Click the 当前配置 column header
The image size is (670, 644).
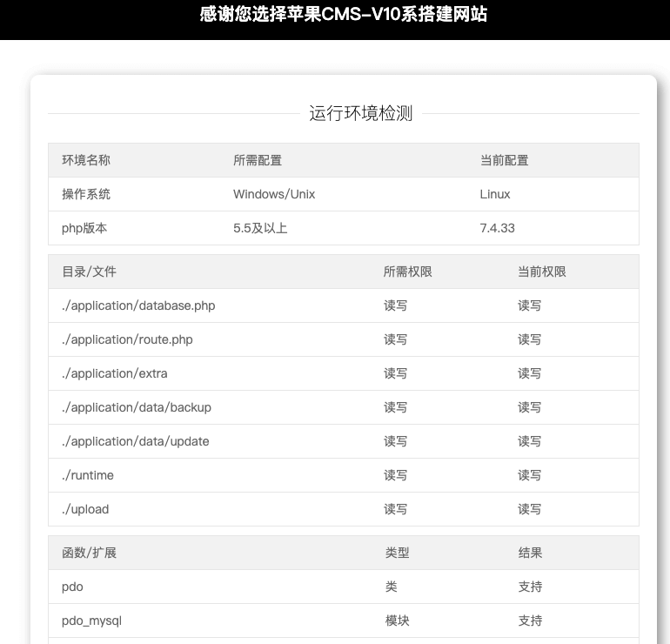504,160
